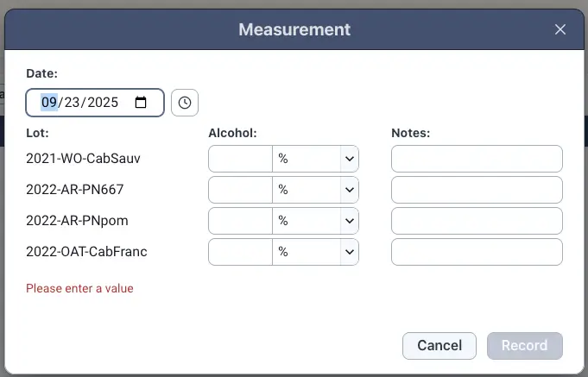The width and height of the screenshot is (588, 377).
Task: Click the lot name 2022-OAT-CabFranc
Action: 86,252
